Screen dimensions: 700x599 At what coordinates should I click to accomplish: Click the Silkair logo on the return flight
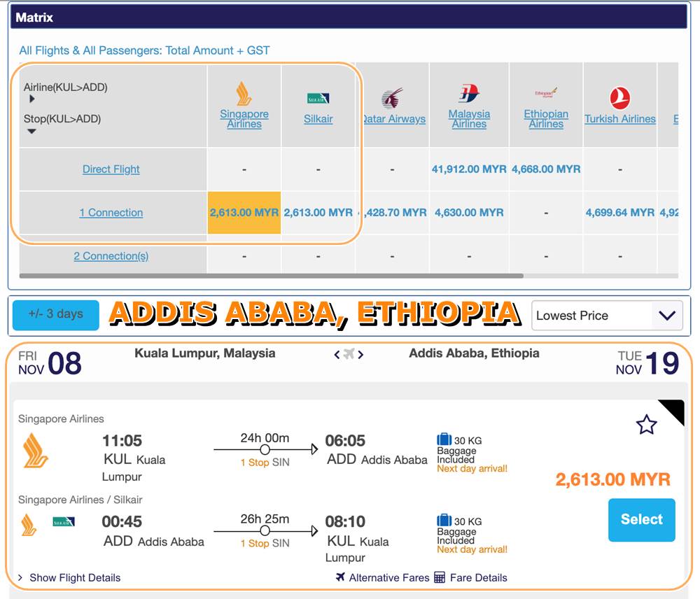coord(64,521)
